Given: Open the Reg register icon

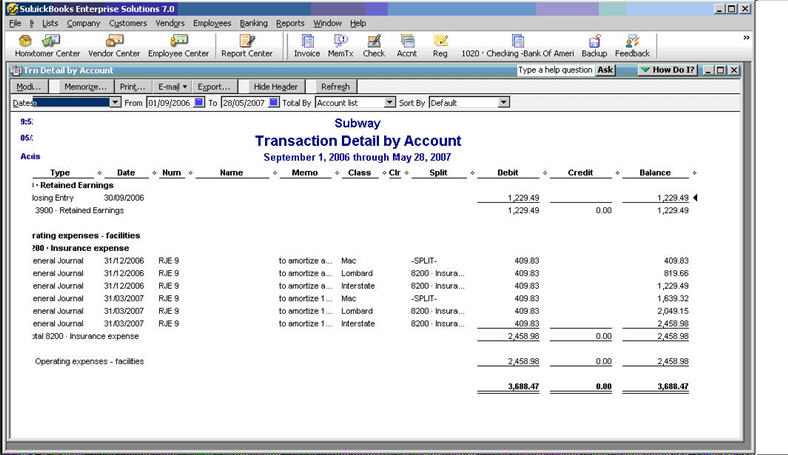Looking at the screenshot, I should tap(440, 45).
